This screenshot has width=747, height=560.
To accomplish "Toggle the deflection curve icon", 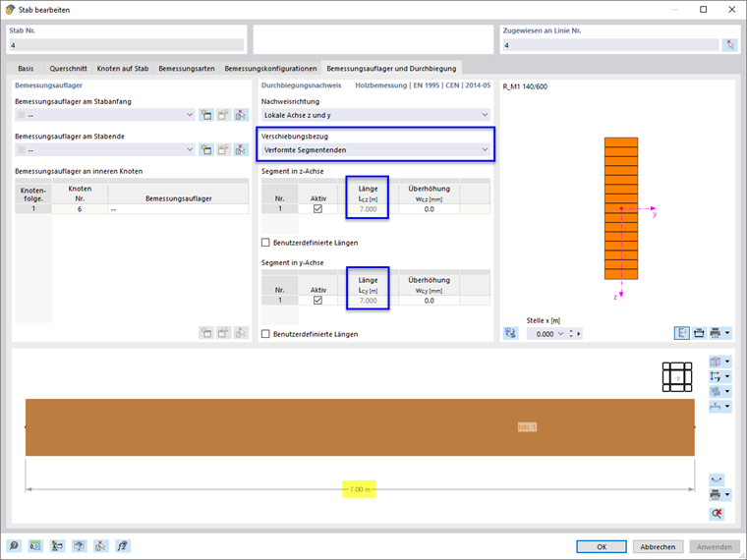I will tap(717, 479).
